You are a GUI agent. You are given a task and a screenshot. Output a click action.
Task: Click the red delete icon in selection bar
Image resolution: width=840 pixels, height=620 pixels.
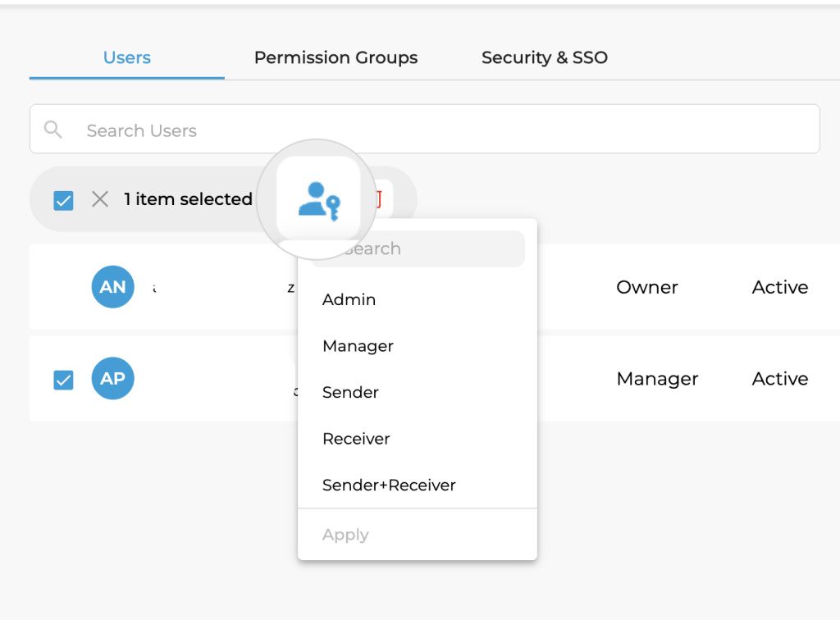coord(377,198)
